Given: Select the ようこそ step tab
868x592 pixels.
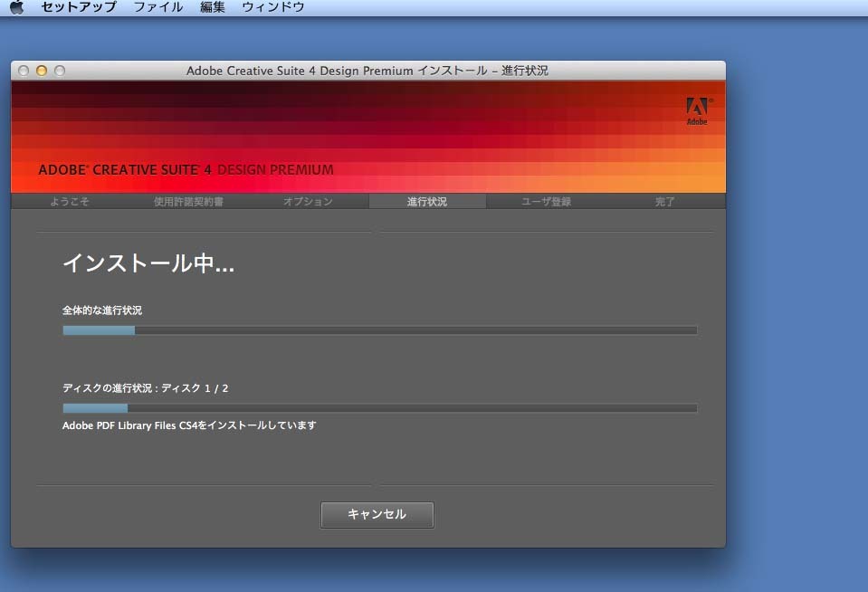Looking at the screenshot, I should point(70,202).
